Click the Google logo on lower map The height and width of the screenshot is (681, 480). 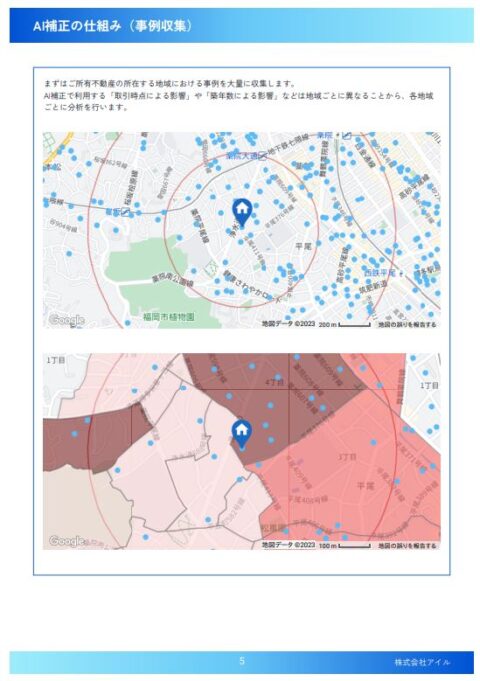(x=66, y=541)
